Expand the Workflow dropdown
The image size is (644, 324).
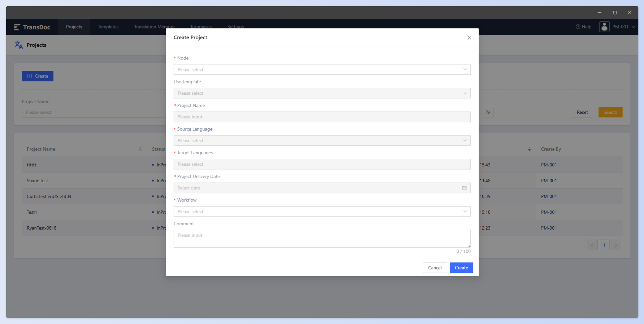[x=322, y=212]
